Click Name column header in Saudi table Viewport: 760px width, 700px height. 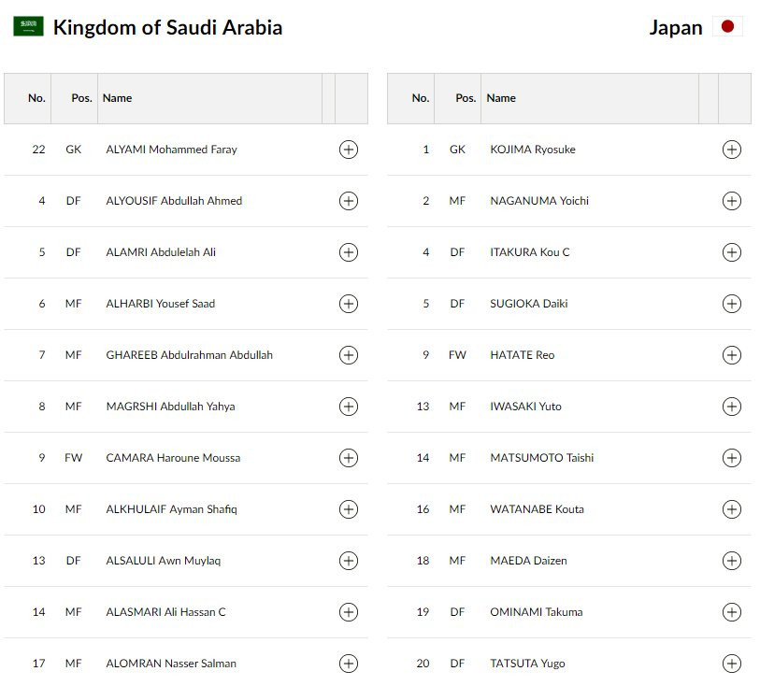coord(118,98)
